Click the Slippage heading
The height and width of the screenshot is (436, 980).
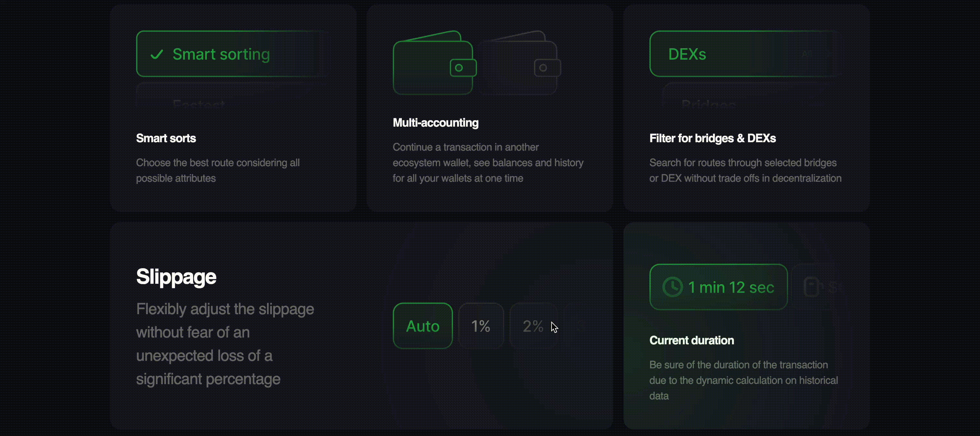pos(176,277)
